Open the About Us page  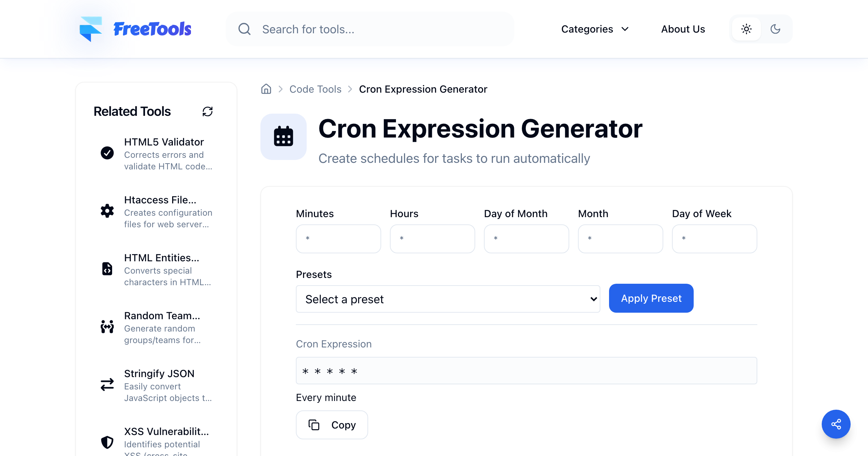point(683,29)
